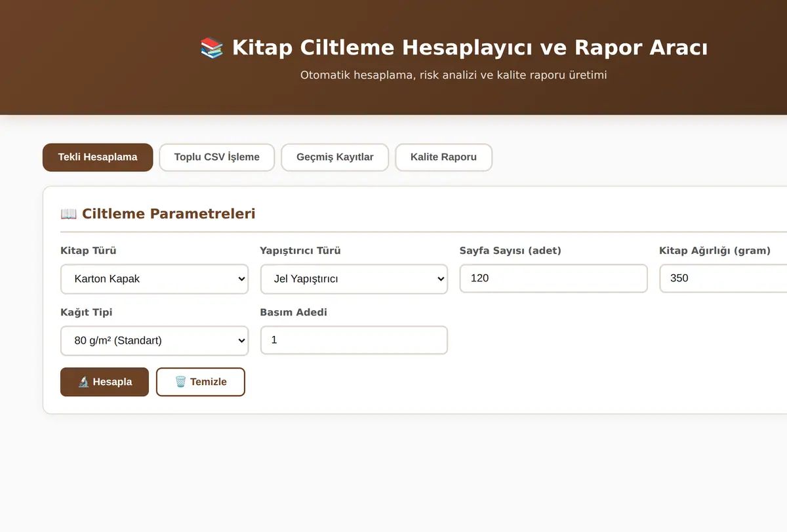Click the Kitap Türü label

(89, 251)
